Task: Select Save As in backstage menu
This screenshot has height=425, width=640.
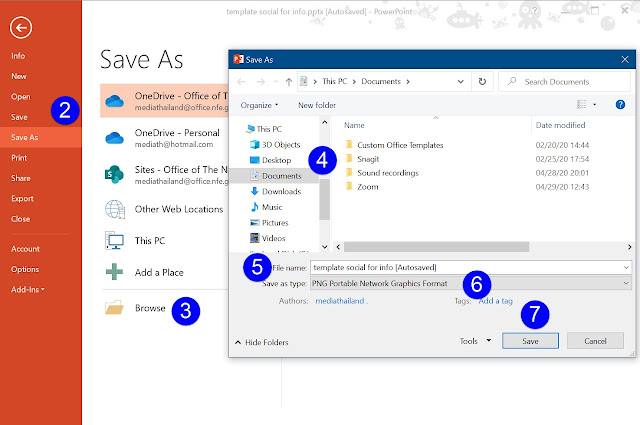Action: coord(41,137)
